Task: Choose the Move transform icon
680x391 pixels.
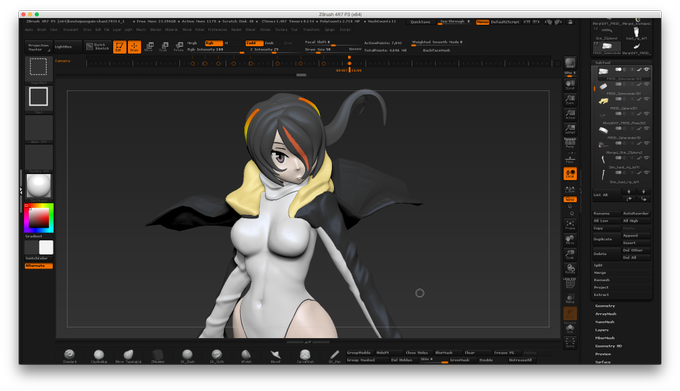Action: pos(149,47)
